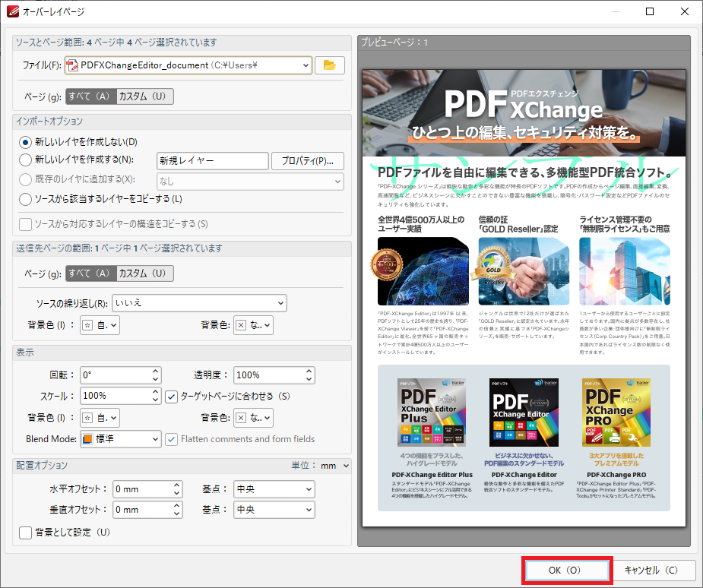This screenshot has width=703, height=588.
Task: Open the 既存のレイヤに追加する dropdown showing なし
Action: click(x=250, y=182)
